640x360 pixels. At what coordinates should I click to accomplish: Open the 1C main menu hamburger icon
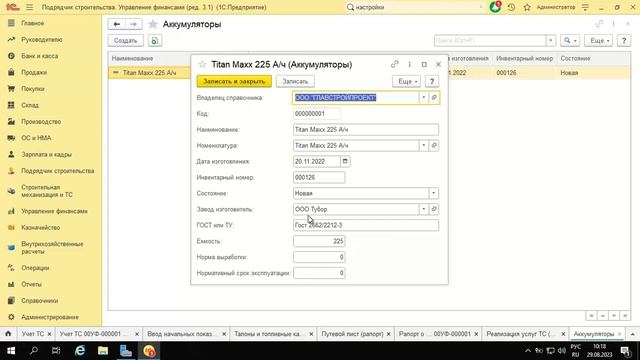(29, 7)
